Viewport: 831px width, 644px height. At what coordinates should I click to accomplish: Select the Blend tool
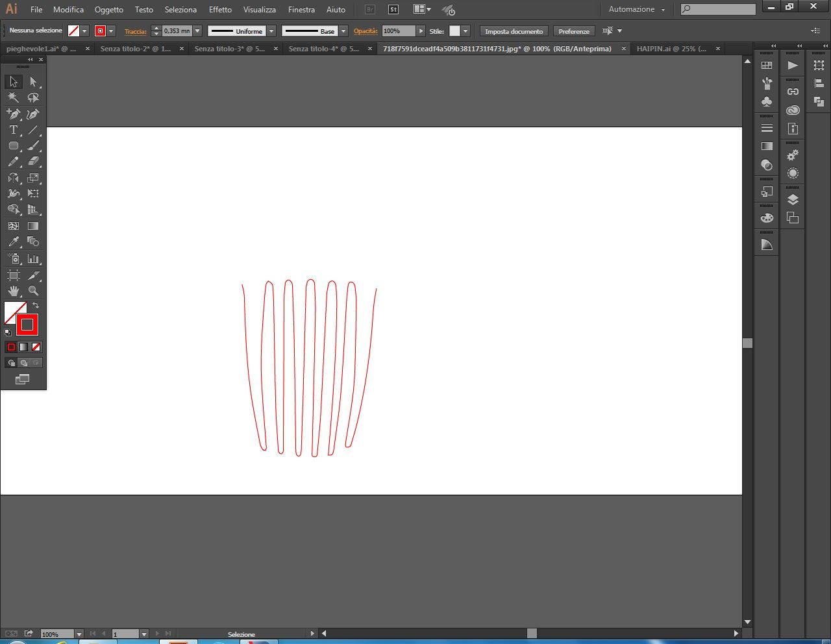click(33, 241)
